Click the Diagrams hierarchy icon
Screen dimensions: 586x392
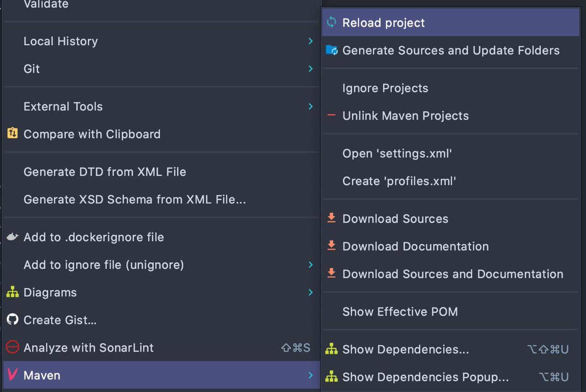[x=12, y=292]
